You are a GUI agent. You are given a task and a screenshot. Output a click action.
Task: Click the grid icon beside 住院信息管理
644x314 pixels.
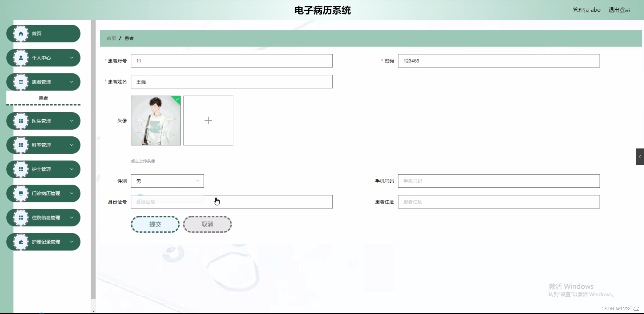pos(21,217)
